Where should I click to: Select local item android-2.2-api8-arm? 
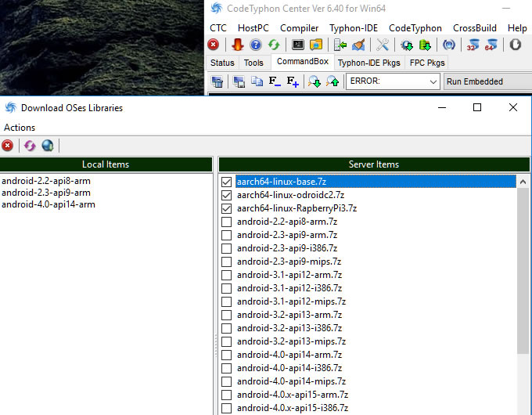pos(46,181)
